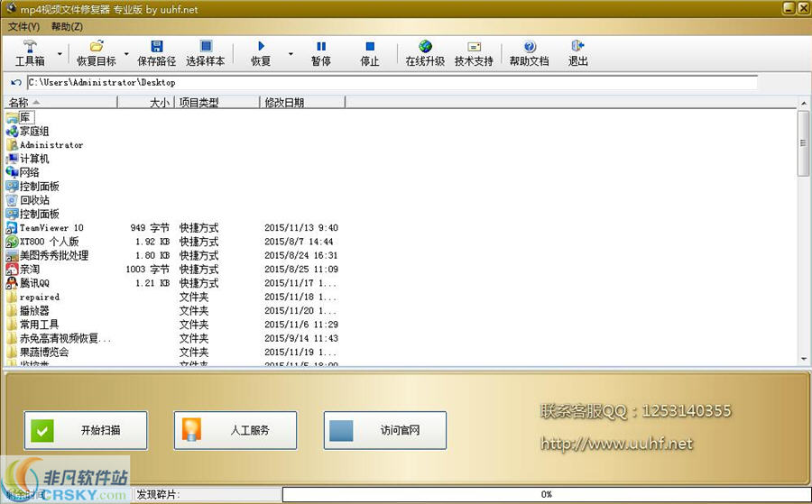Sort by the 修改日期 column header
The image size is (812, 504).
pos(302,103)
